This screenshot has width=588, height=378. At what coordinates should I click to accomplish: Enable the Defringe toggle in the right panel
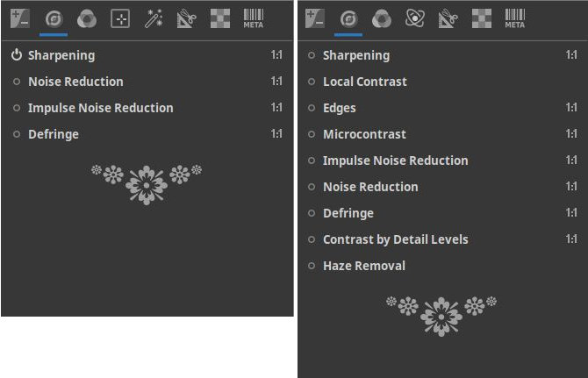(x=312, y=213)
